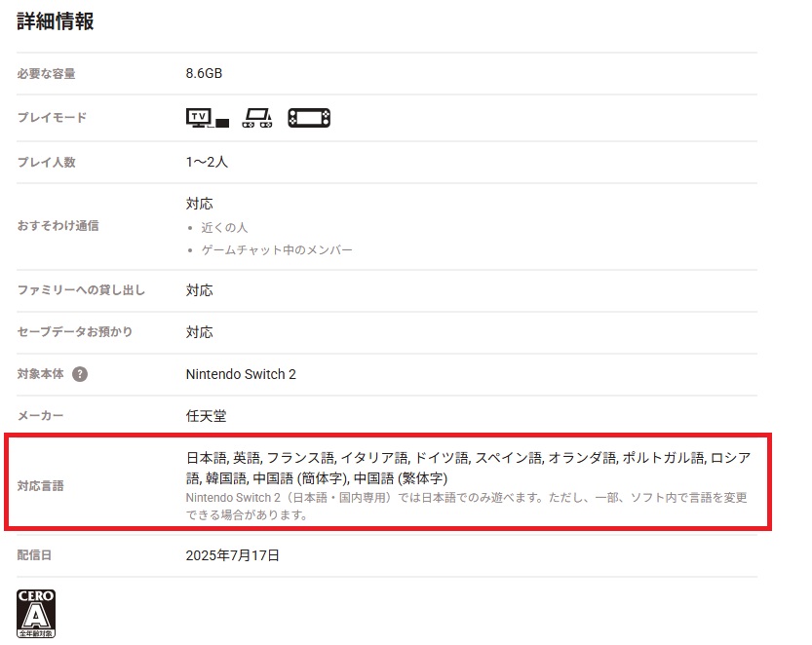Viewport: 812px width, 645px height.
Task: Click the handheld mode play icon
Action: click(x=309, y=118)
